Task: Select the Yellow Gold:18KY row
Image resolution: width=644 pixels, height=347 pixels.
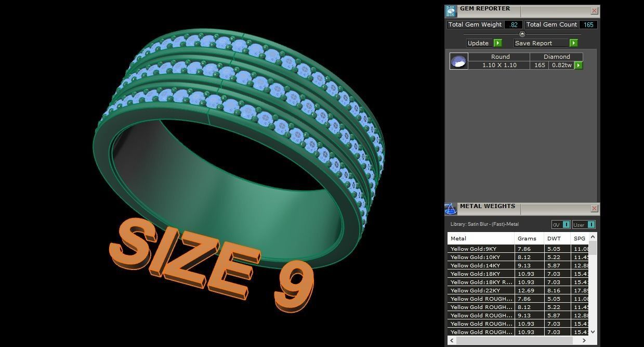Action: (x=518, y=274)
